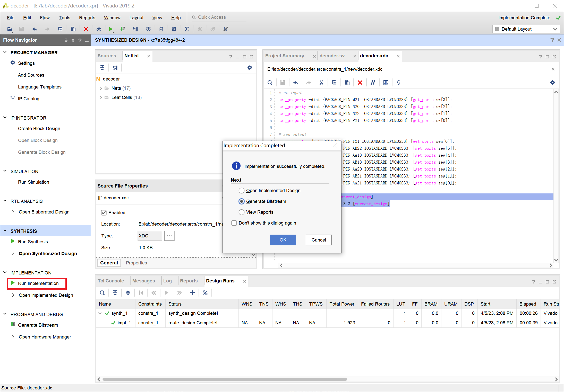This screenshot has width=564, height=392.
Task: Click Cancel button in dialog
Action: [319, 240]
